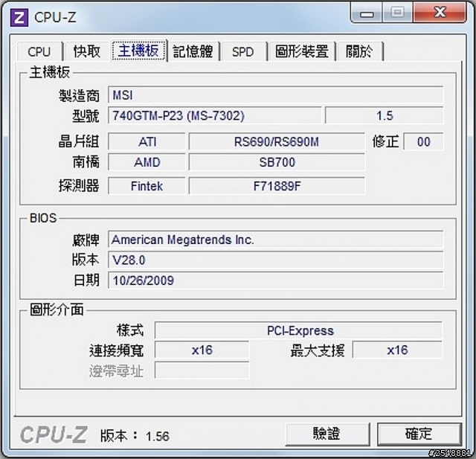Click the empty 邊帶尋址 field
This screenshot has height=459, width=476.
[x=202, y=370]
